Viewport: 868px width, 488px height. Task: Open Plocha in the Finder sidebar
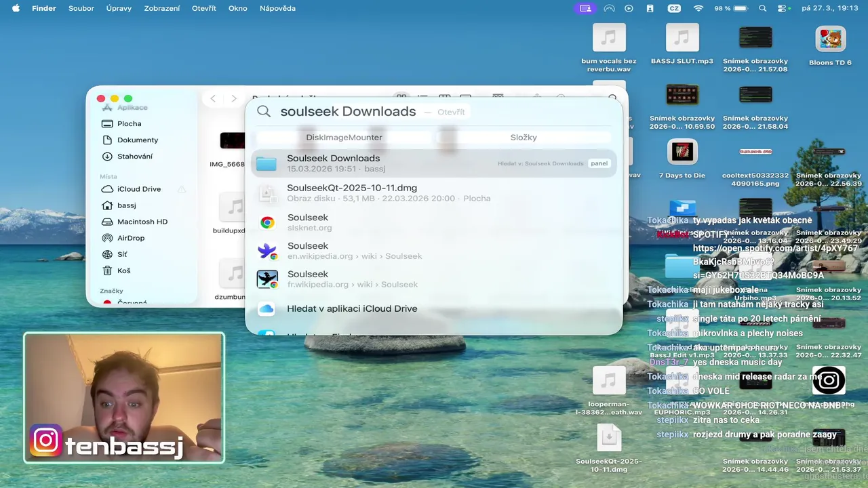click(x=129, y=123)
